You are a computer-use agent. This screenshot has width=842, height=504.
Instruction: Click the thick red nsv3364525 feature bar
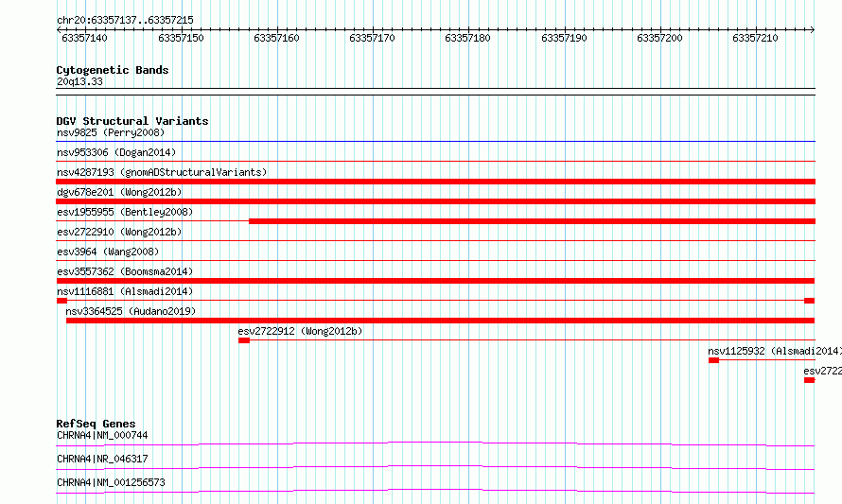[440, 321]
